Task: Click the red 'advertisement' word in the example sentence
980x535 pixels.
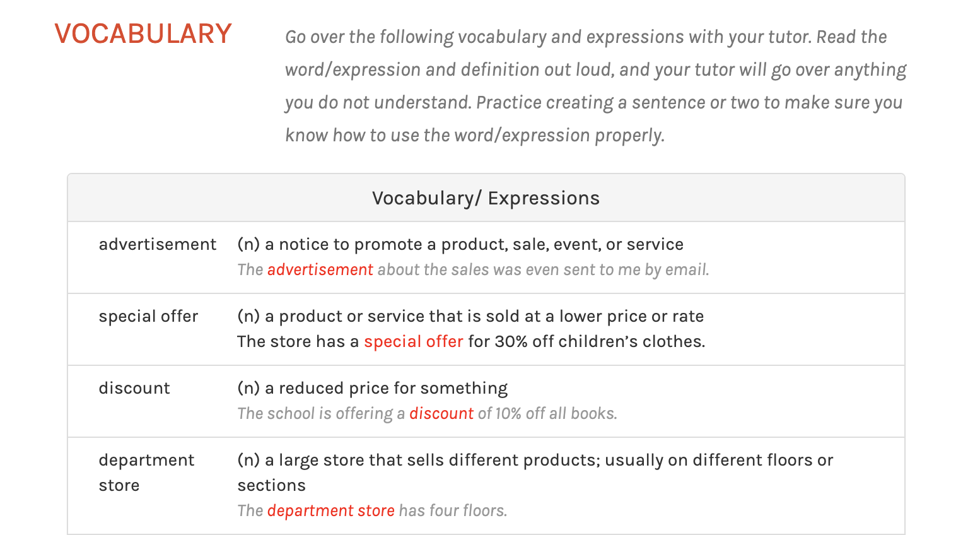Action: point(320,270)
